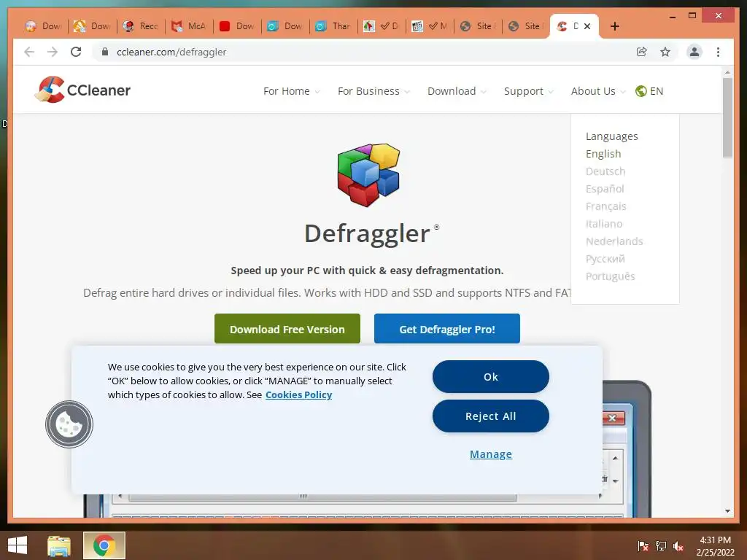Click the Action Center flag tray icon
Viewport: 747px width, 560px height.
643,546
